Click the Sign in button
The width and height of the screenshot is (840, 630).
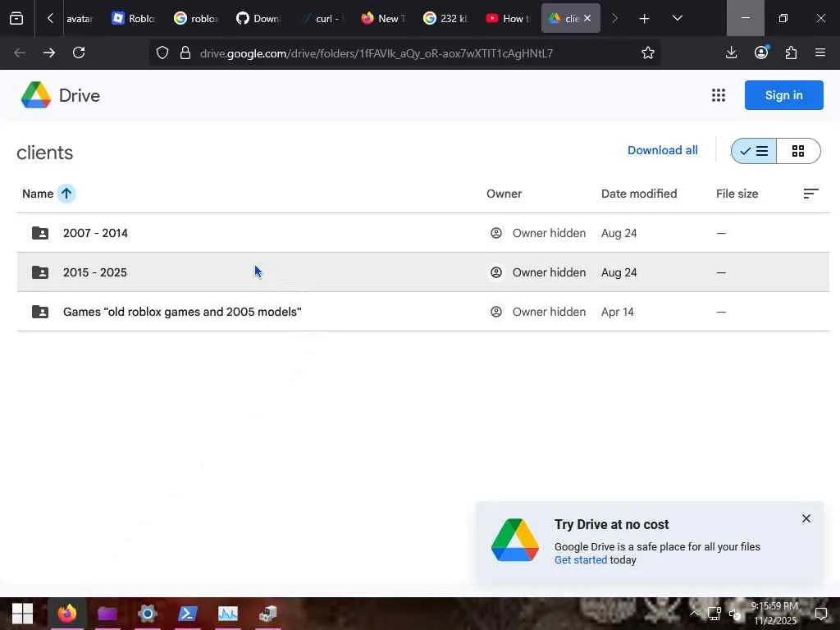[x=783, y=95]
